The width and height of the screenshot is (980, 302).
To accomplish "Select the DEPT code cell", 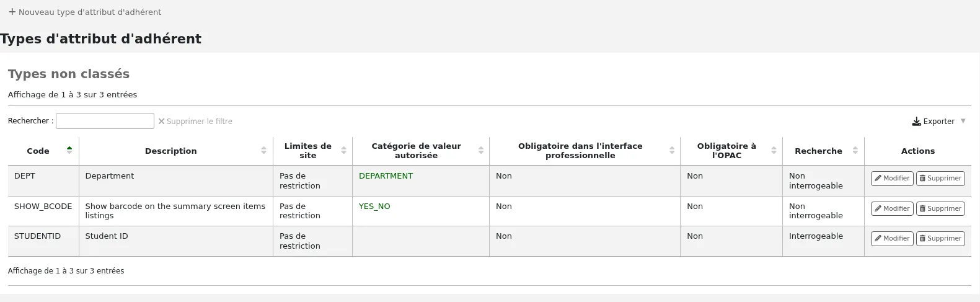I will tap(43, 181).
